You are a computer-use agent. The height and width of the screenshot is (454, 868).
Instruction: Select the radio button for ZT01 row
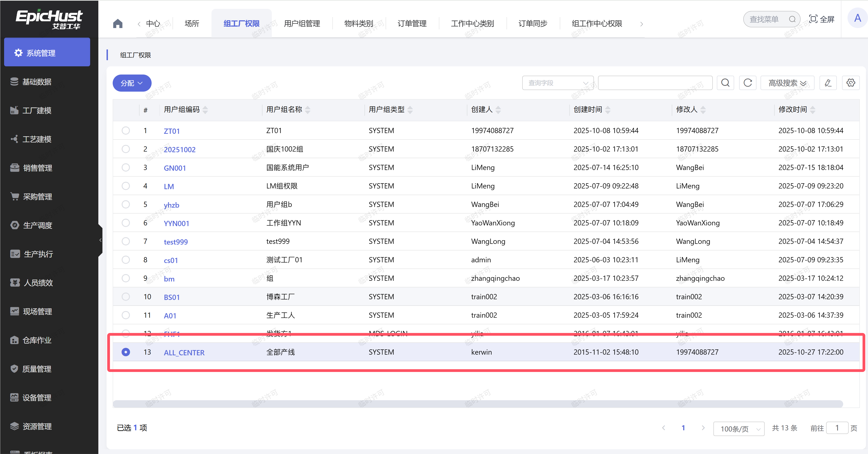[x=126, y=131]
